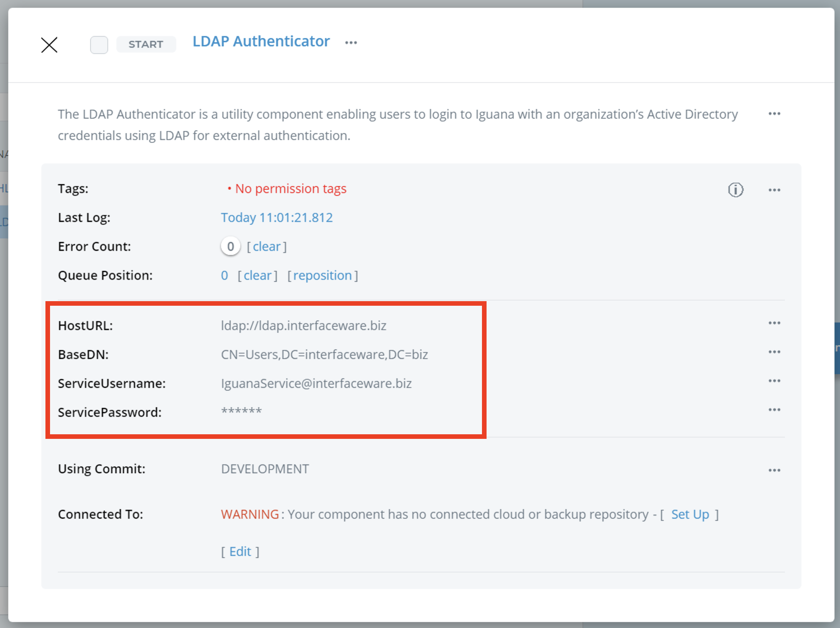Click reposition link for Queue Position
Viewport: 840px width, 628px height.
coord(322,275)
